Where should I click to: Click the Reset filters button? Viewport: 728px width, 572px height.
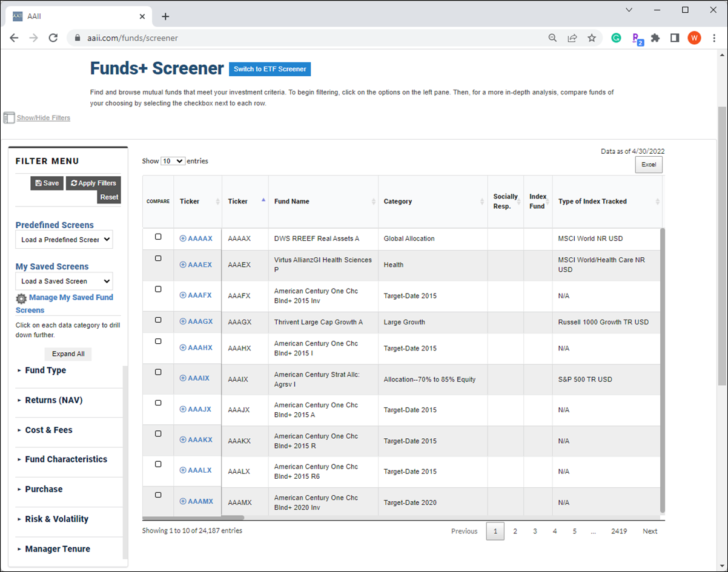tap(109, 197)
